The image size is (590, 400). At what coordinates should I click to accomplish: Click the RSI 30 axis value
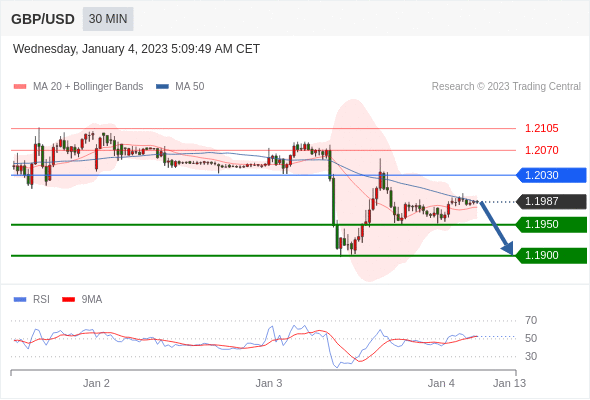click(531, 356)
